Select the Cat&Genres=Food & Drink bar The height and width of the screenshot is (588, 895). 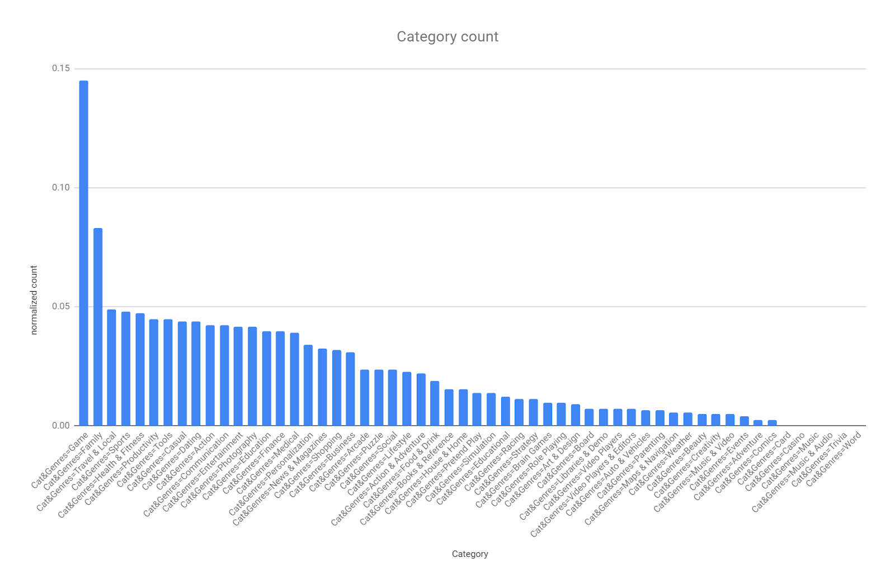point(435,403)
